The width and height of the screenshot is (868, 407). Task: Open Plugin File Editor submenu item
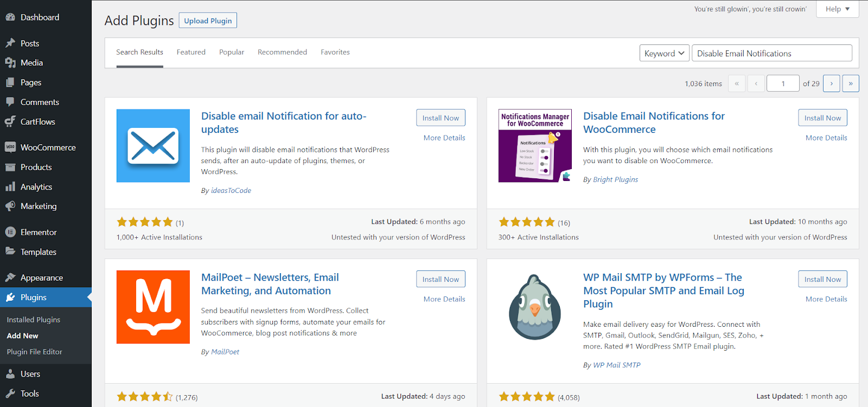[x=34, y=352]
